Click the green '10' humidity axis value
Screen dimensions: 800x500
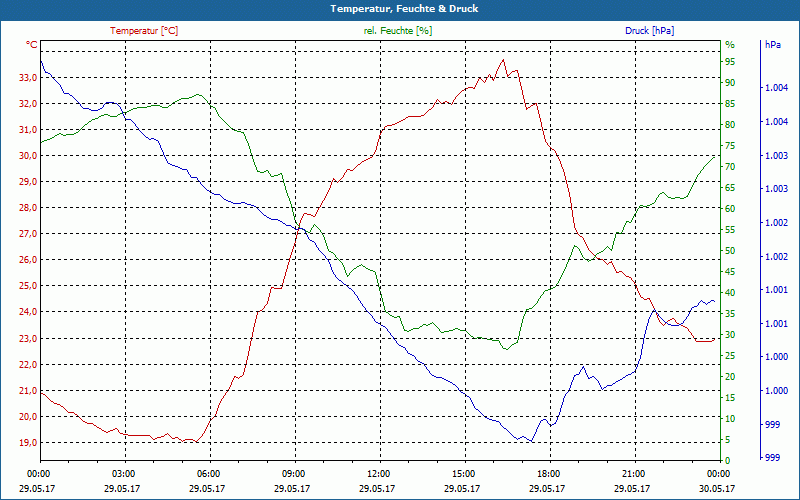click(731, 419)
